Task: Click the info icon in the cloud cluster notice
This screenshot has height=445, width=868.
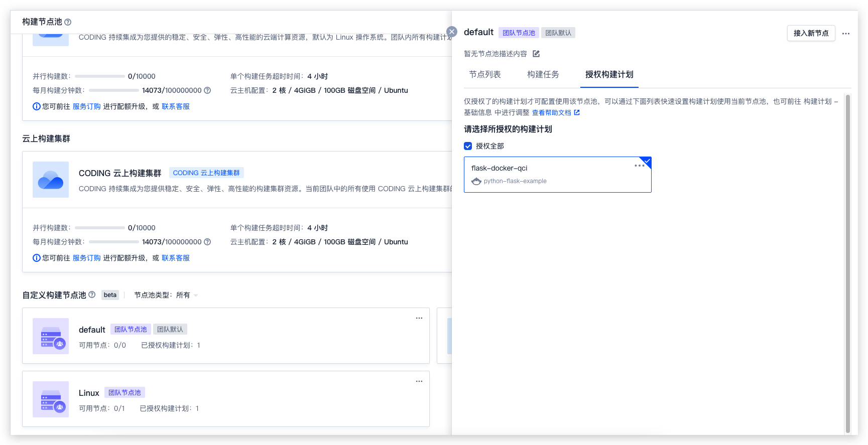Action: click(x=36, y=258)
